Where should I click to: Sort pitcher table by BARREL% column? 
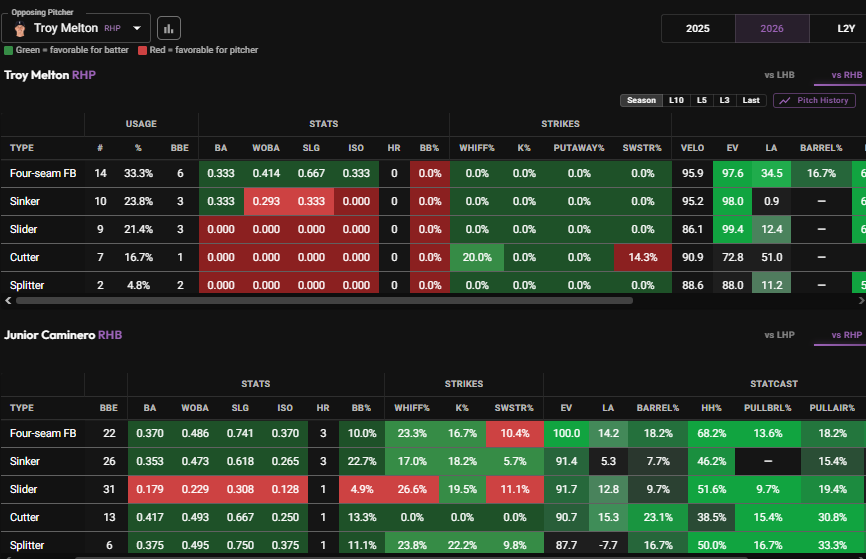821,148
